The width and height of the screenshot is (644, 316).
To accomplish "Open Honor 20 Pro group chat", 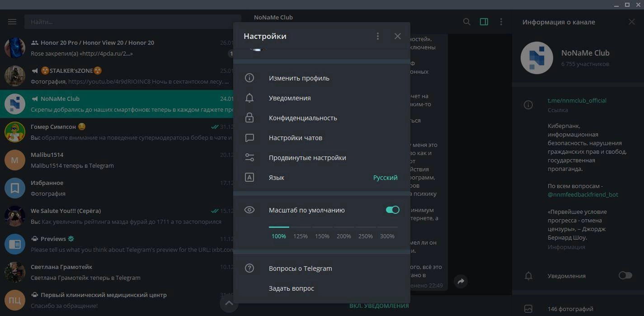I will (x=117, y=48).
